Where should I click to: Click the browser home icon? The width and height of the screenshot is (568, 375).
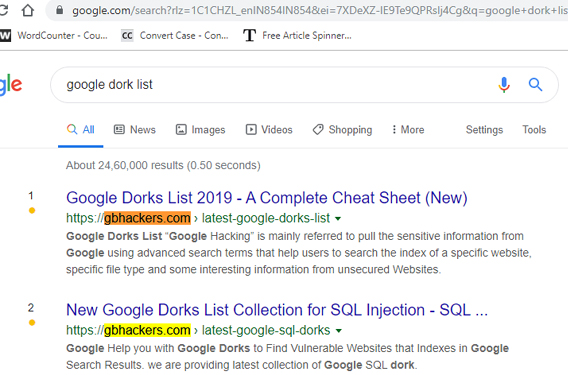point(28,11)
